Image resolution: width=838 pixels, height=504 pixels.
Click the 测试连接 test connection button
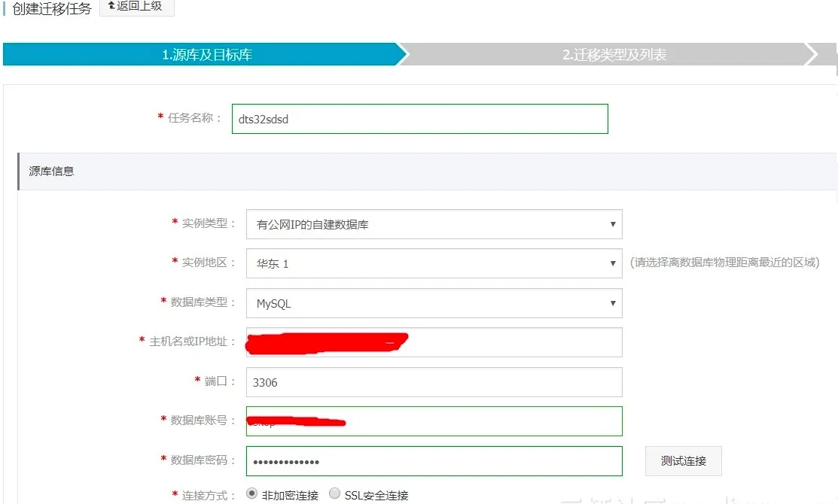(683, 461)
